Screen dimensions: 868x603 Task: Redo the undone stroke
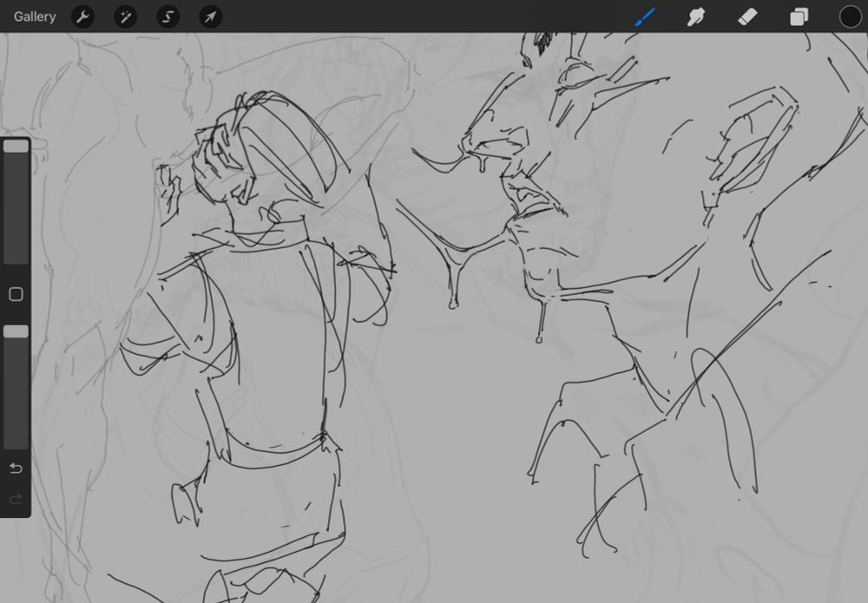click(15, 498)
